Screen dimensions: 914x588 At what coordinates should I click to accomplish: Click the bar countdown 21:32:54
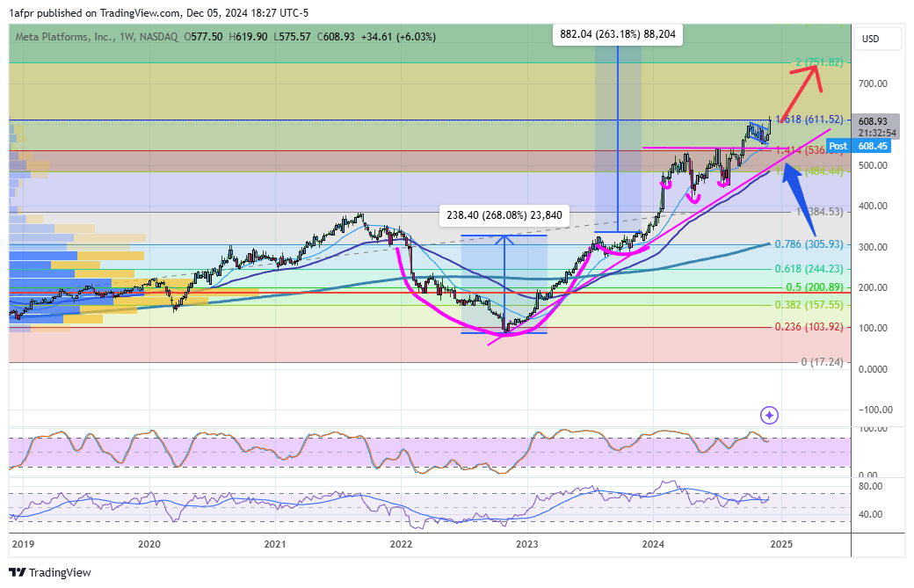click(x=877, y=133)
